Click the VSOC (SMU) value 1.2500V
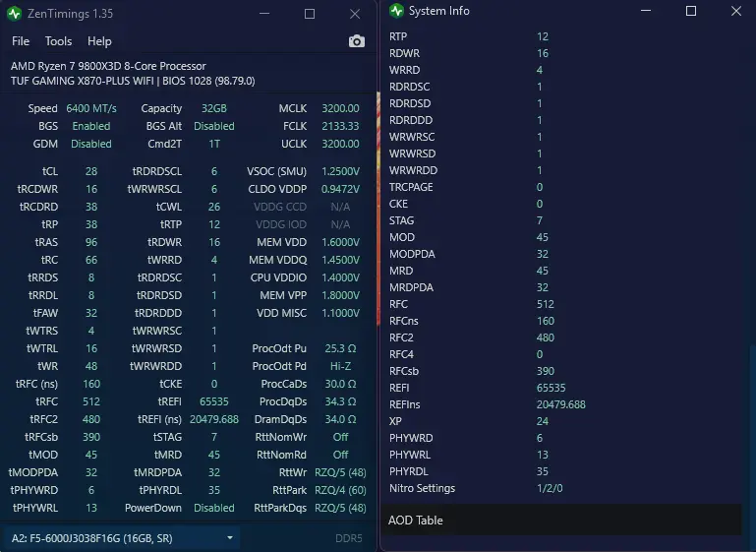The height and width of the screenshot is (552, 756). click(x=340, y=171)
